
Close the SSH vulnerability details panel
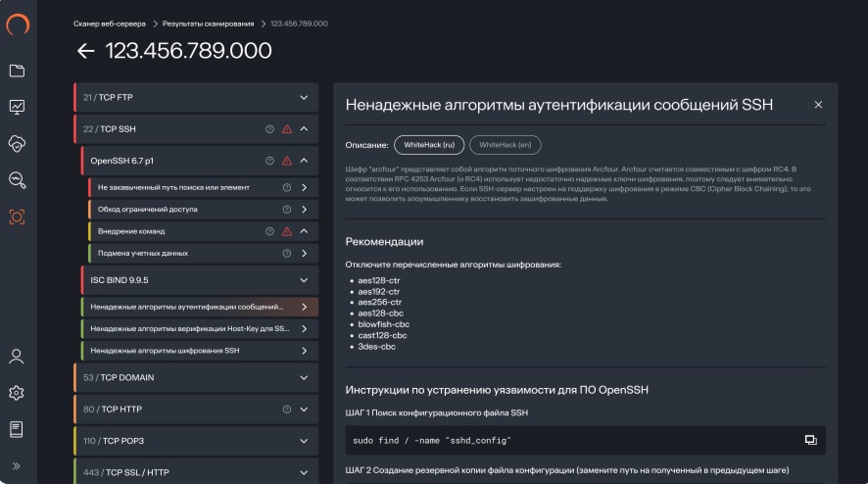tap(818, 105)
